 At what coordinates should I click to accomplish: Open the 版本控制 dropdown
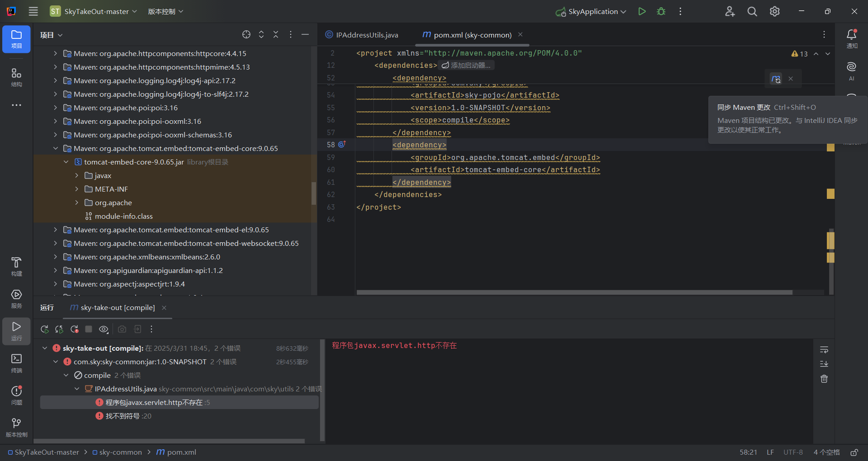click(x=165, y=11)
